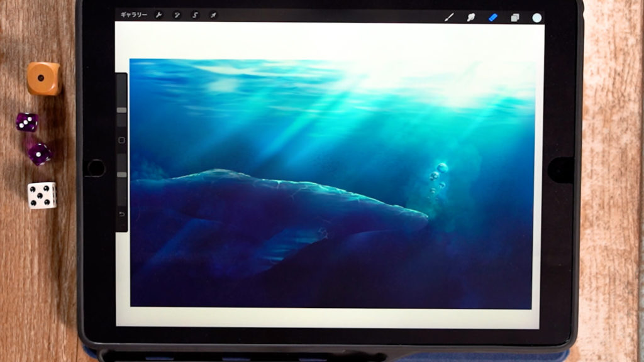
Task: Tap the rising air bubbles in painting
Action: click(438, 176)
